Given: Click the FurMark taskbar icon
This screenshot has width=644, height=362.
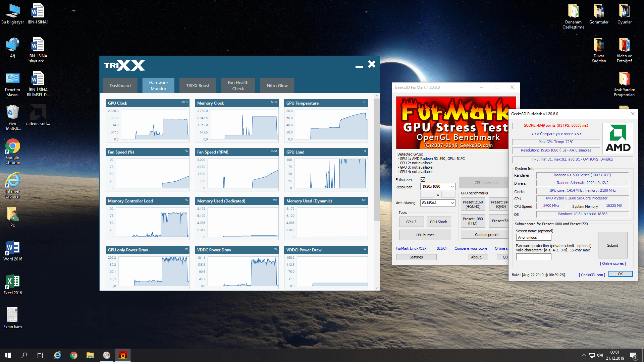Looking at the screenshot, I should tap(123, 355).
